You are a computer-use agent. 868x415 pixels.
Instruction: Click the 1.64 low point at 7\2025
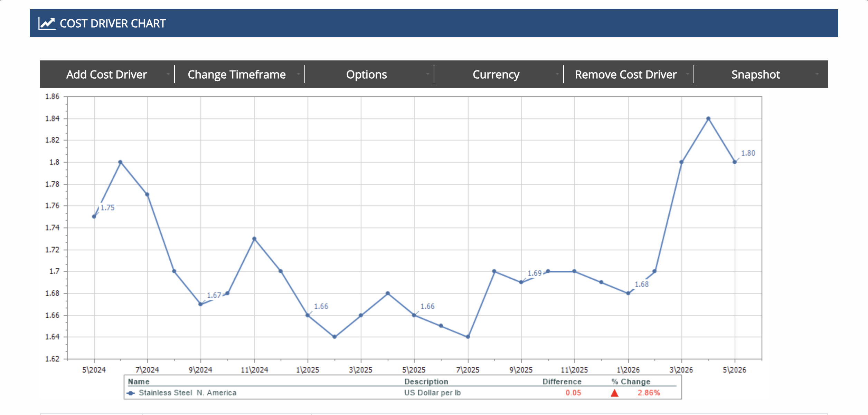(x=468, y=337)
